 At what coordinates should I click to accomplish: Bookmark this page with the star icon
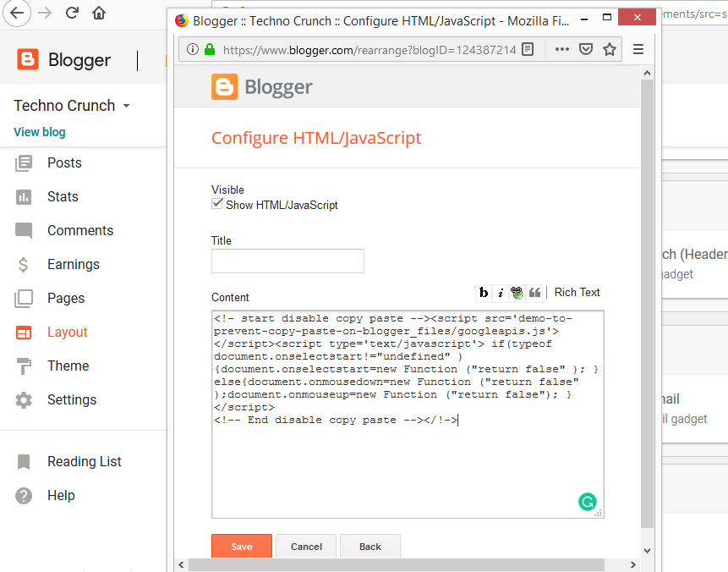tap(610, 49)
